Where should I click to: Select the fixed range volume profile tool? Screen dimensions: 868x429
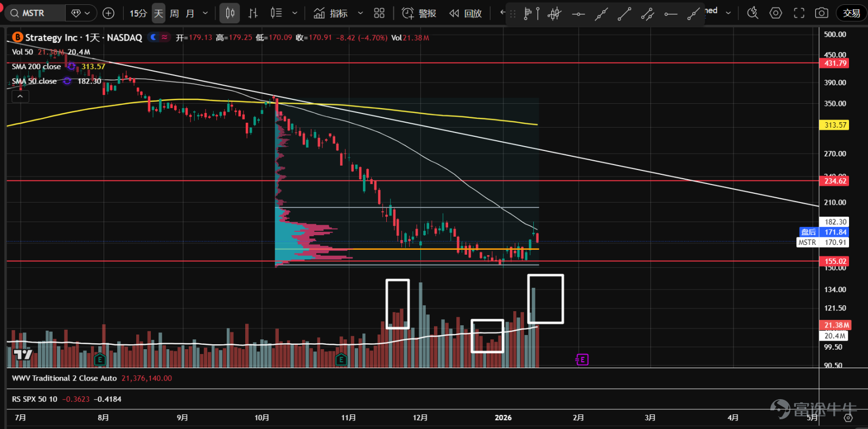click(531, 14)
